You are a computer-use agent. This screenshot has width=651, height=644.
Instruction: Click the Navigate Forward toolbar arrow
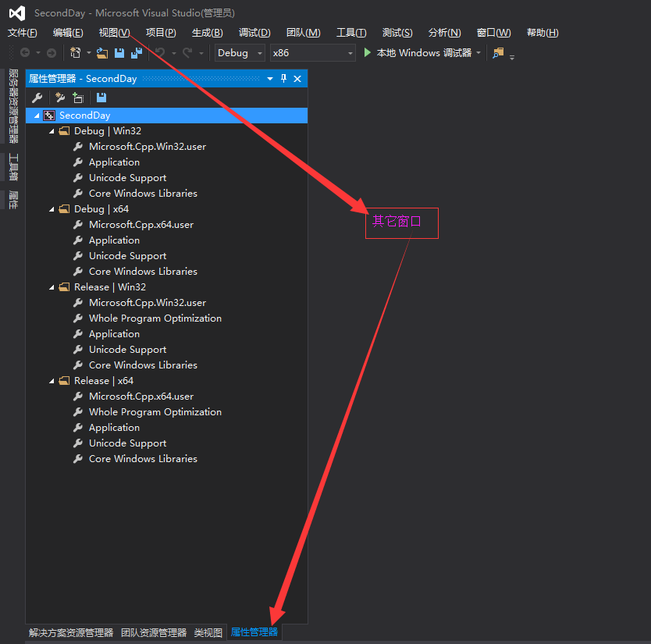pyautogui.click(x=52, y=53)
